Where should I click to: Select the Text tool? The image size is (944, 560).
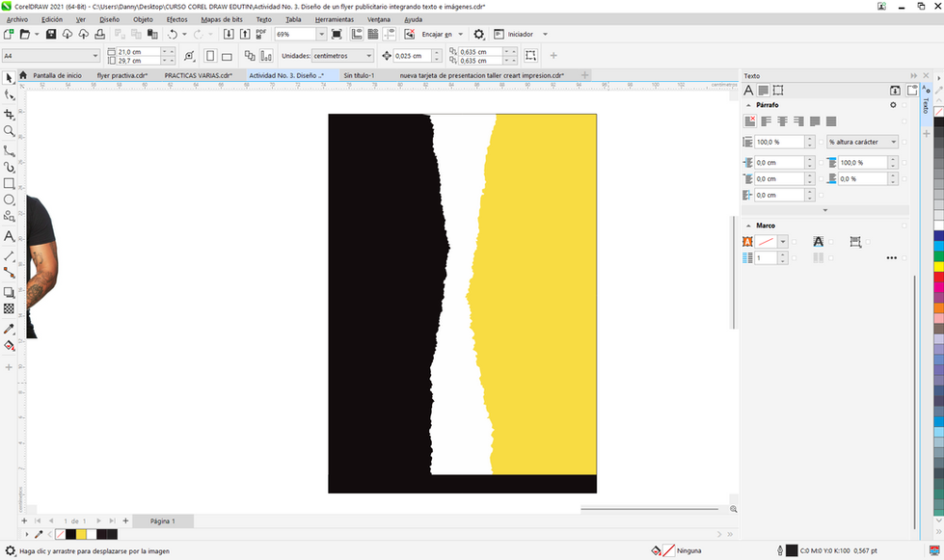9,236
